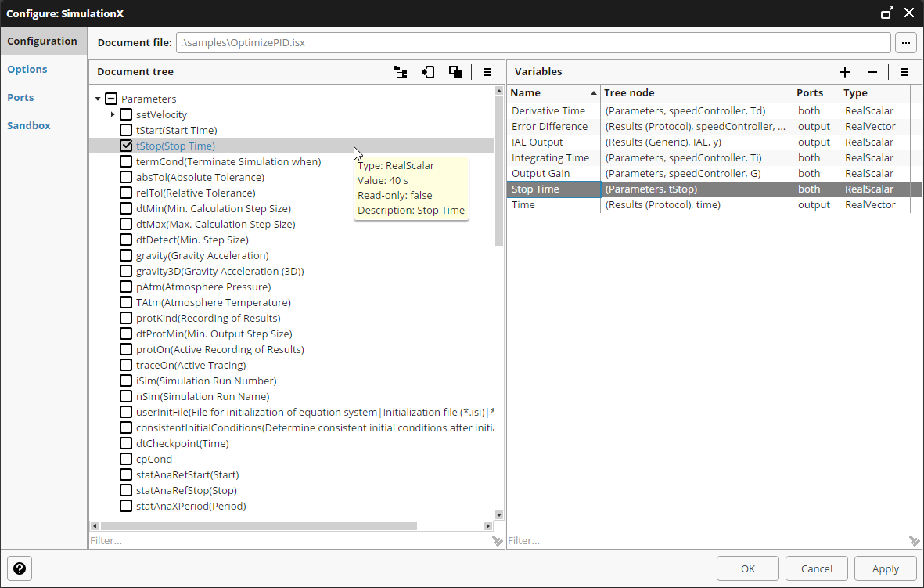
Task: Open the Ports tab
Action: (x=20, y=97)
